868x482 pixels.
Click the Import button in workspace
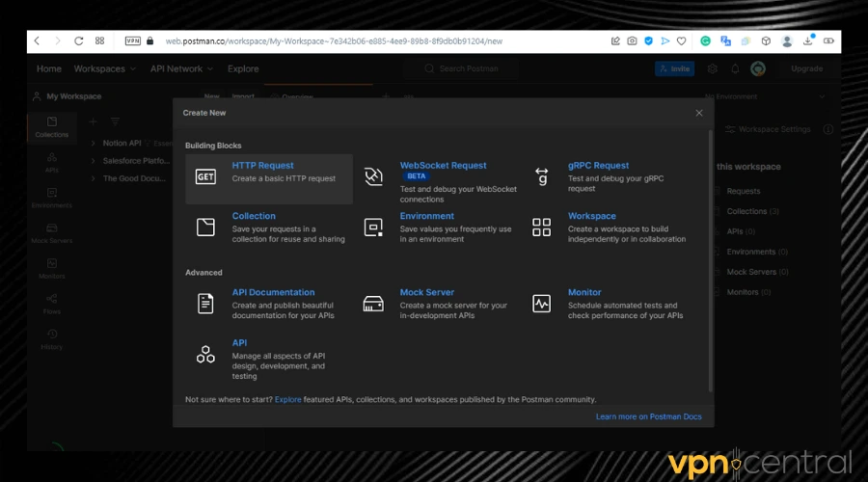243,96
